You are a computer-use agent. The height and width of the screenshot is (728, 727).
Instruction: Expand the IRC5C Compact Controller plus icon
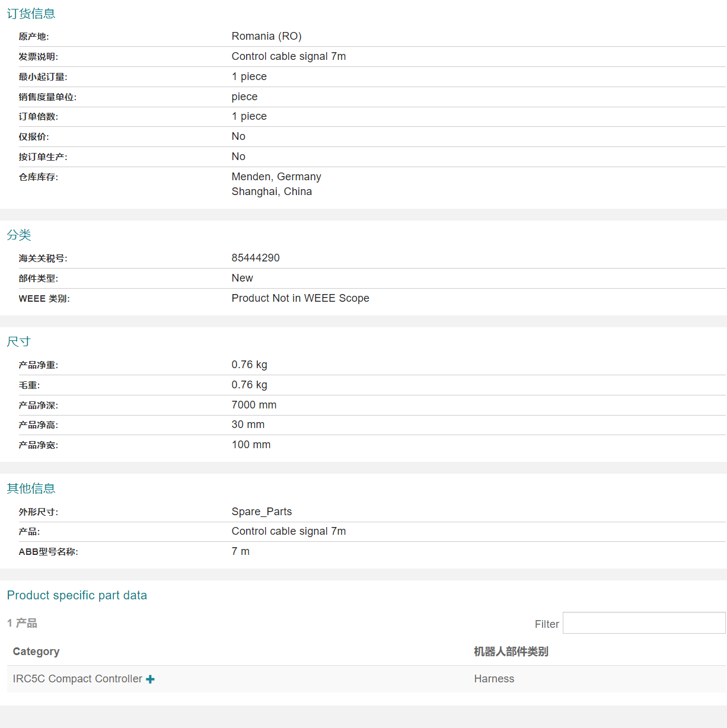pyautogui.click(x=150, y=679)
